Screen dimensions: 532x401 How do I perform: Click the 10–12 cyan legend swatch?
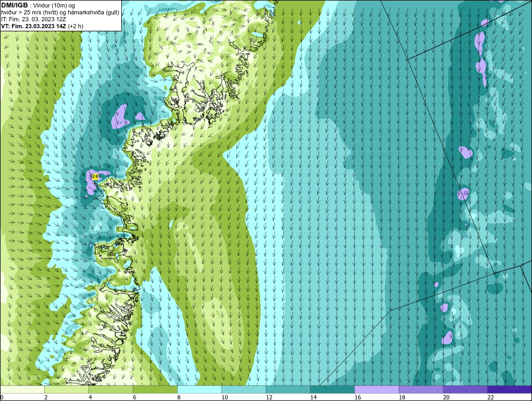(x=244, y=389)
